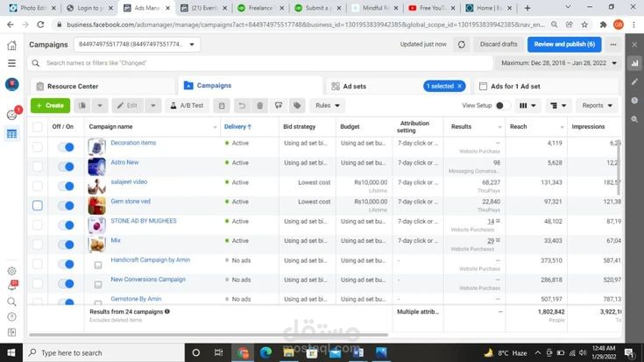Open the Campaign name column dropdown arrow
This screenshot has width=644, height=362.
(x=215, y=127)
